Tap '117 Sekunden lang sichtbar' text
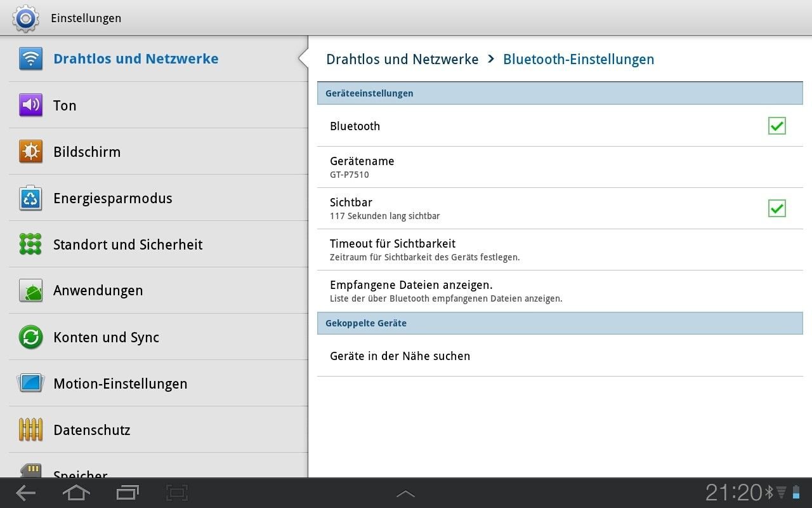This screenshot has height=508, width=812. (384, 216)
